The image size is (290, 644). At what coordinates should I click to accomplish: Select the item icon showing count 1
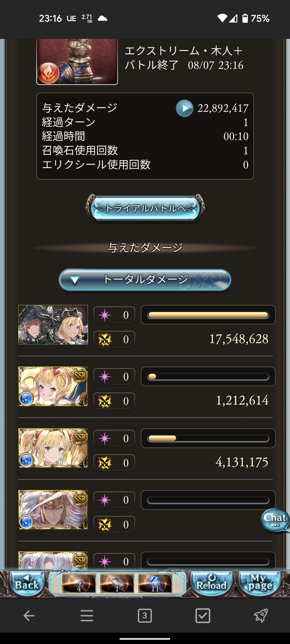tap(117, 583)
